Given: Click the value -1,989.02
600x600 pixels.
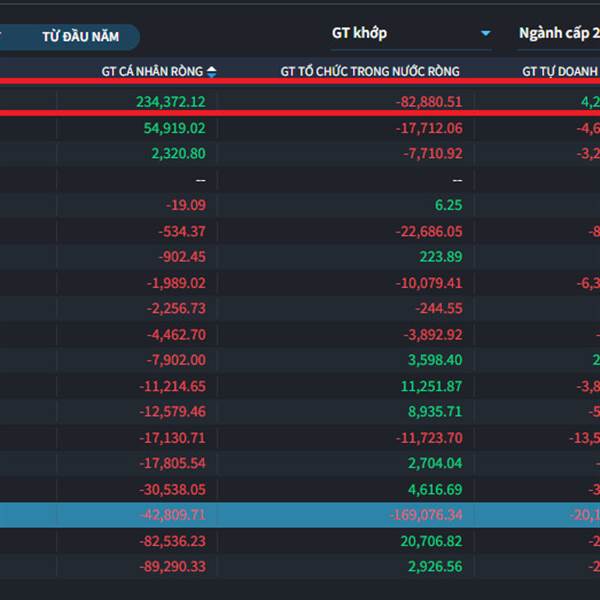Looking at the screenshot, I should click(176, 283).
